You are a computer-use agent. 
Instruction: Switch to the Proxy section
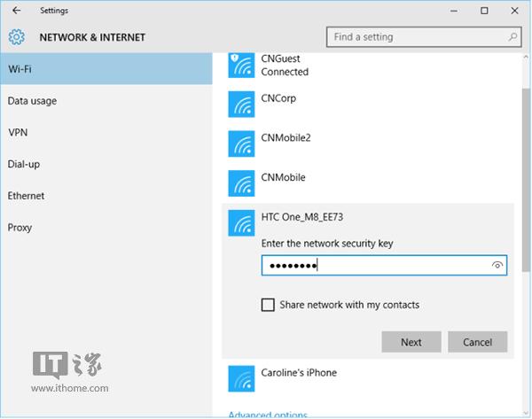tap(20, 228)
